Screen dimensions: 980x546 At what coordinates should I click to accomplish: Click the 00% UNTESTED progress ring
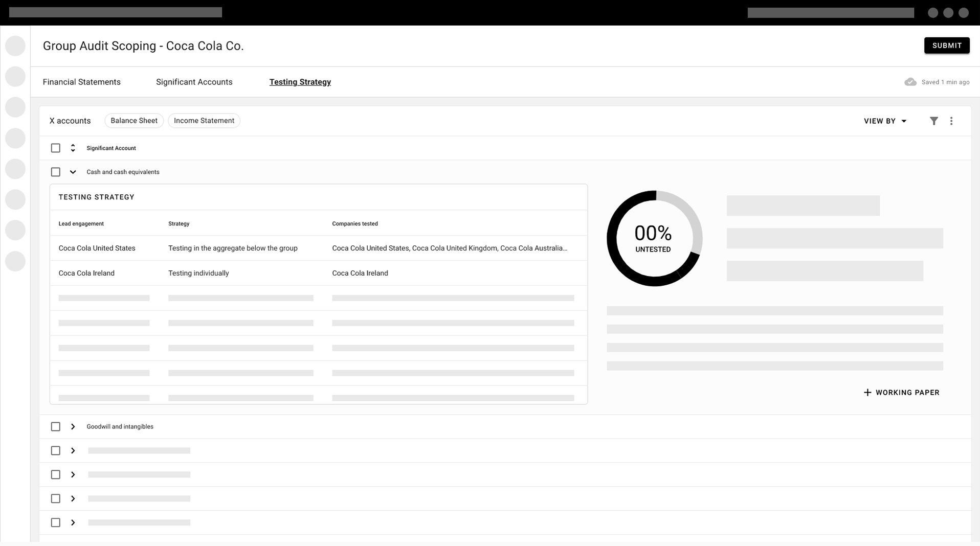pos(654,239)
